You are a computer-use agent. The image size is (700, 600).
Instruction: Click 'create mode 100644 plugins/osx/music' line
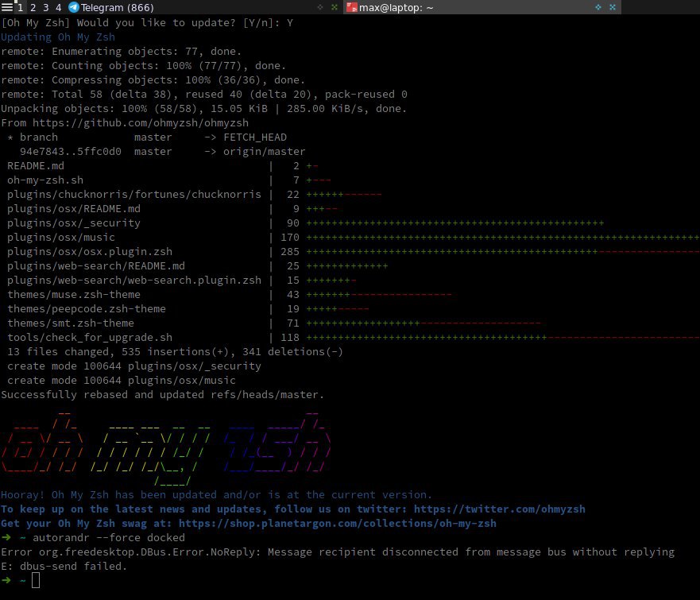click(122, 380)
